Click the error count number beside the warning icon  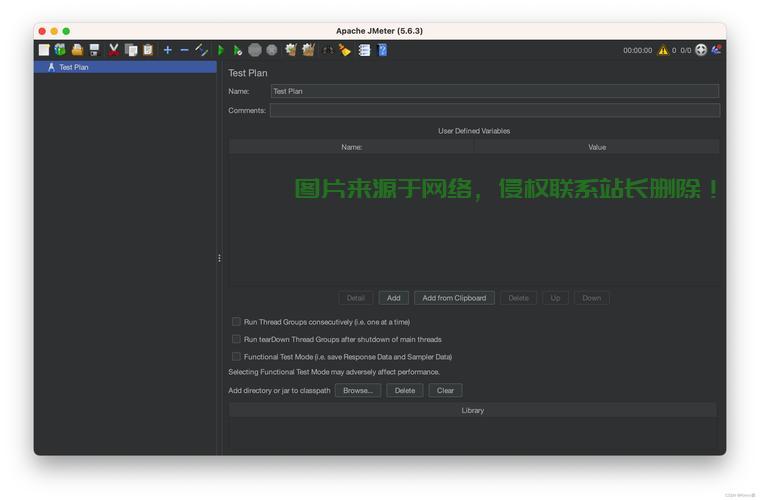[x=674, y=50]
